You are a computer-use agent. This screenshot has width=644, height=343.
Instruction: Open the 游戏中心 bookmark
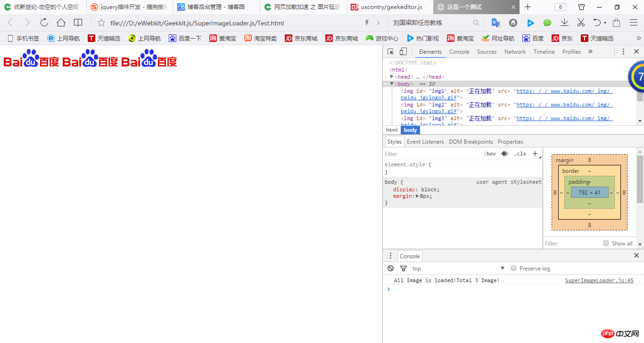pyautogui.click(x=382, y=39)
